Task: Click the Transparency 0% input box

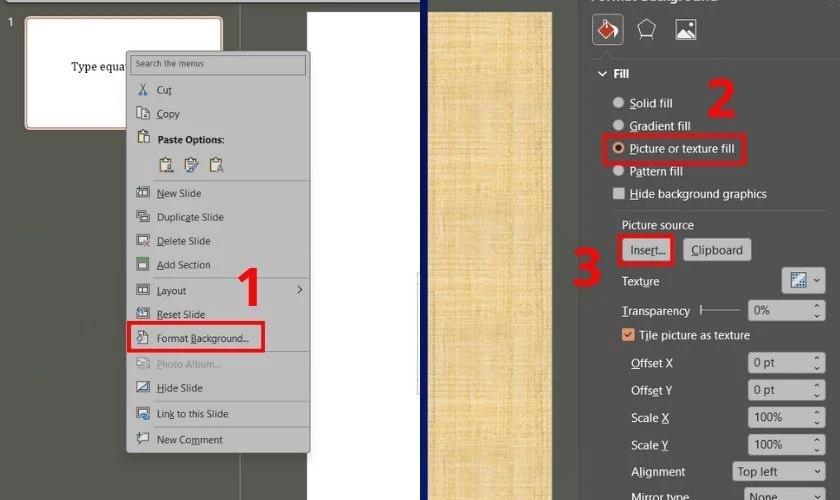Action: point(786,310)
